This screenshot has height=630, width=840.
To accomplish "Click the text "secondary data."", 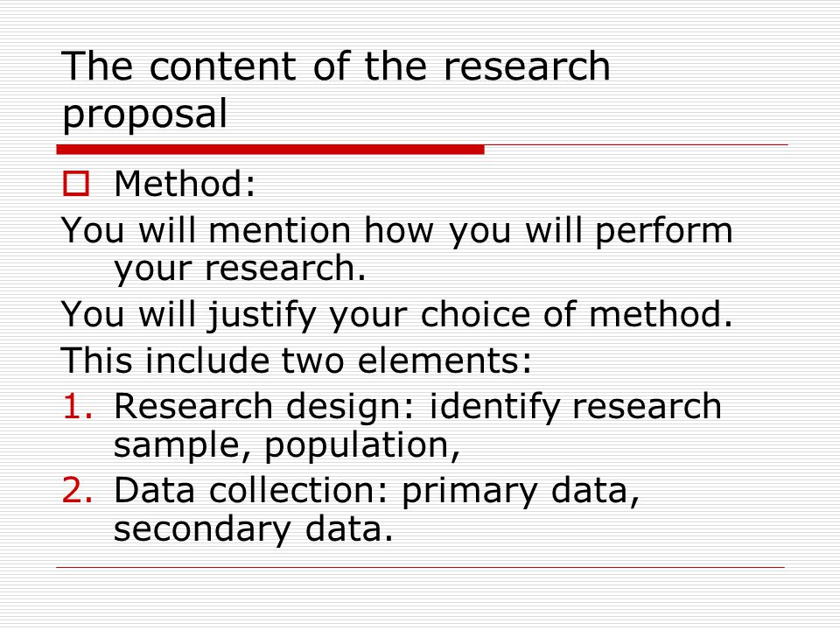I will pyautogui.click(x=254, y=529).
